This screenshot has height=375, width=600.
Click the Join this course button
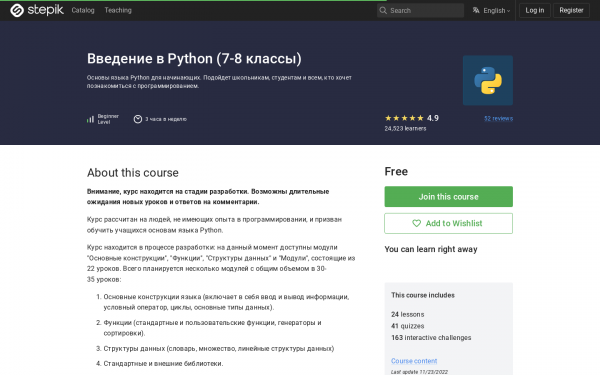click(448, 197)
